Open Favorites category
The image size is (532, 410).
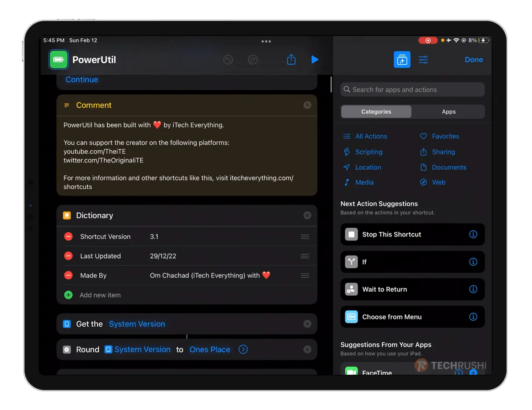click(x=439, y=136)
